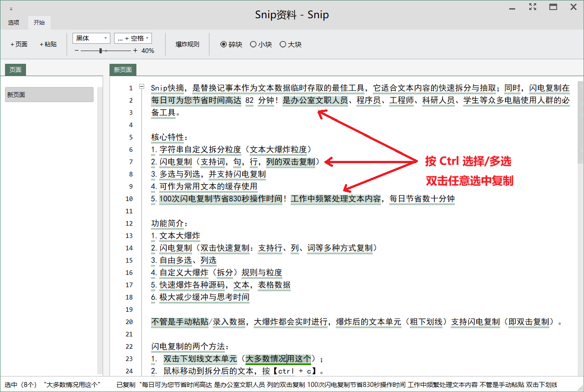Click 大多数情况用这个 in the editor line 23
The width and height of the screenshot is (584, 392).
[x=278, y=359]
